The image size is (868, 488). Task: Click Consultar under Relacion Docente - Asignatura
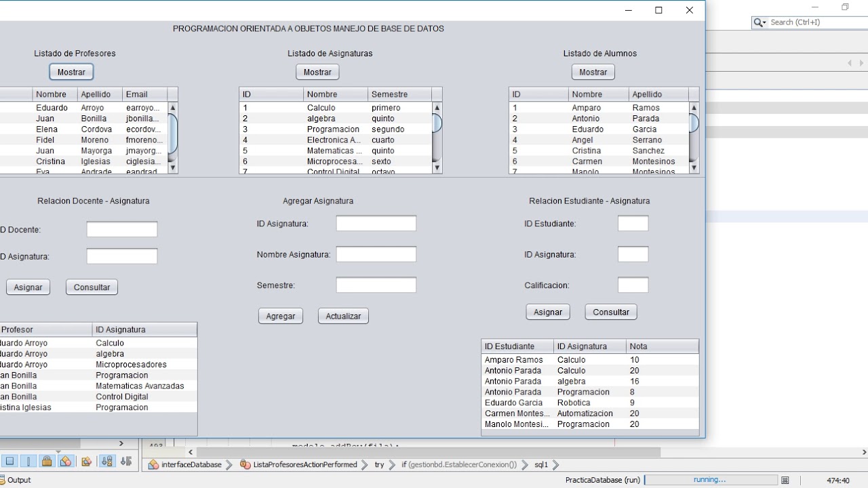(92, 287)
